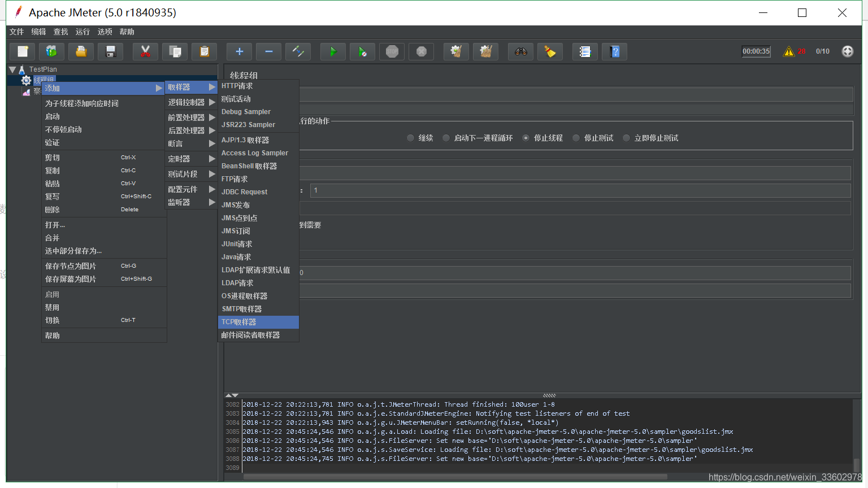
Task: Click the Collapse all minus icon
Action: click(269, 51)
